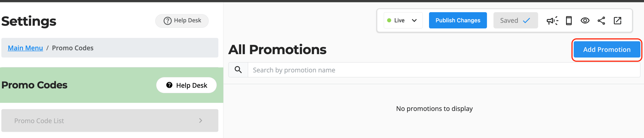Click the Publish Changes button
The height and width of the screenshot is (138, 644).
click(458, 20)
